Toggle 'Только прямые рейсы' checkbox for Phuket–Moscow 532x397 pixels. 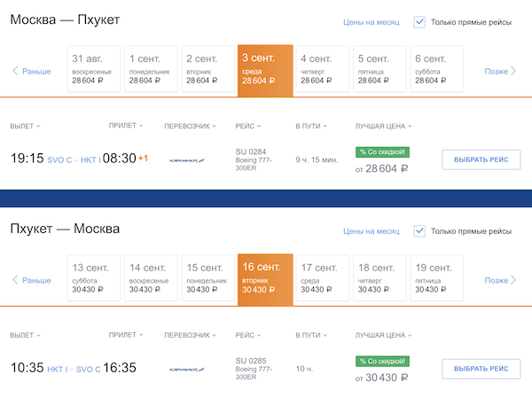(x=420, y=230)
